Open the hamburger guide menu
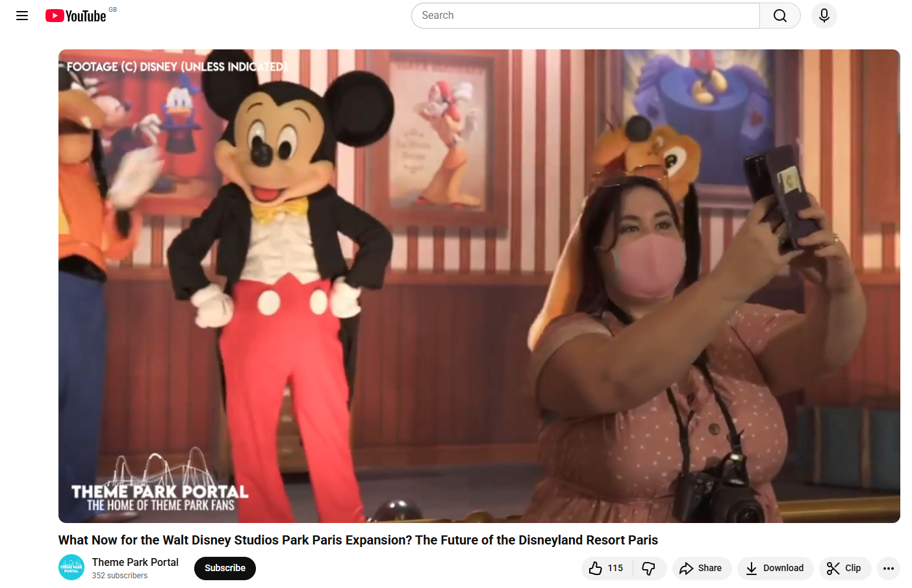912x588 pixels. click(22, 16)
